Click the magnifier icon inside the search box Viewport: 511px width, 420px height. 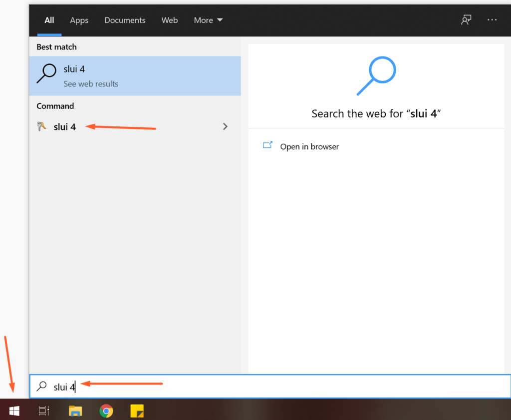41,387
